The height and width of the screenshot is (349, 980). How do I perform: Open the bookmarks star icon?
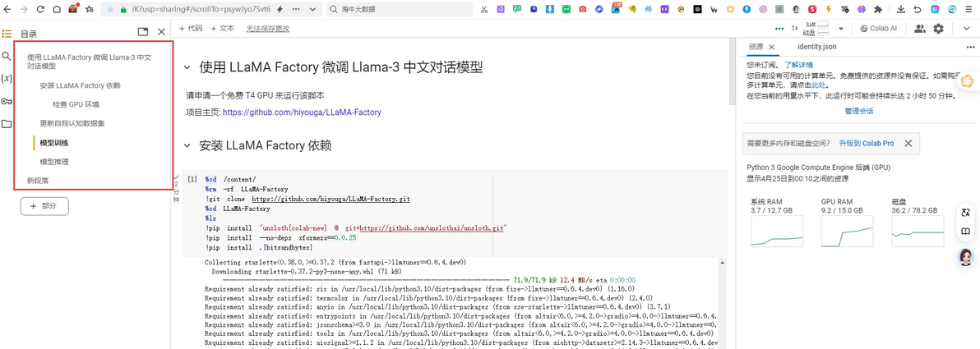click(x=90, y=9)
